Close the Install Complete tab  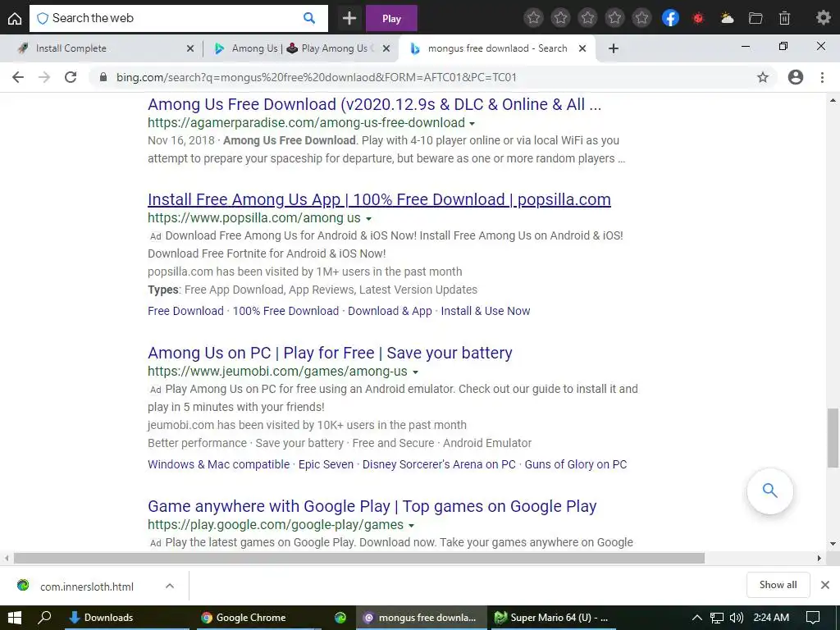[x=189, y=48]
